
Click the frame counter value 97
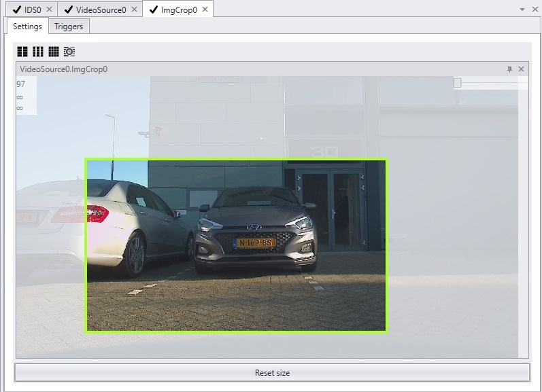tap(20, 84)
